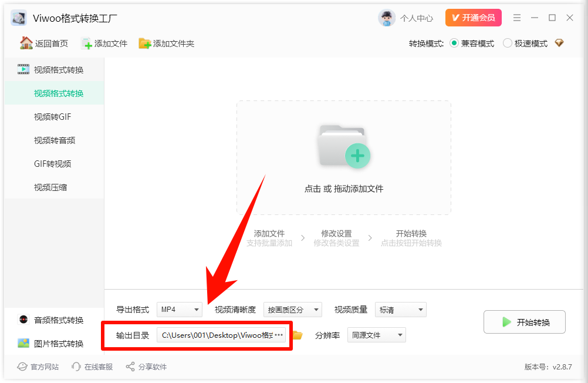Open 开通会员 membership page
The image size is (588, 383).
(x=473, y=18)
